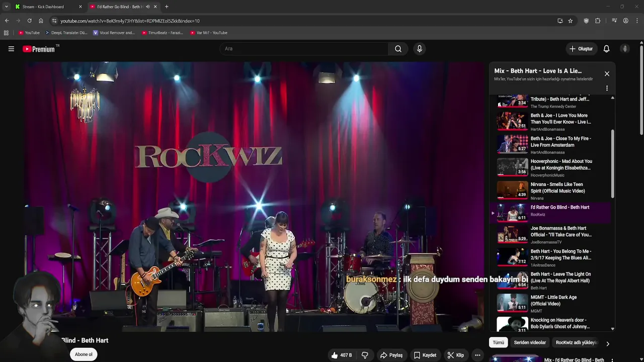Click the Oluştur create button
The height and width of the screenshot is (362, 644).
tap(581, 49)
